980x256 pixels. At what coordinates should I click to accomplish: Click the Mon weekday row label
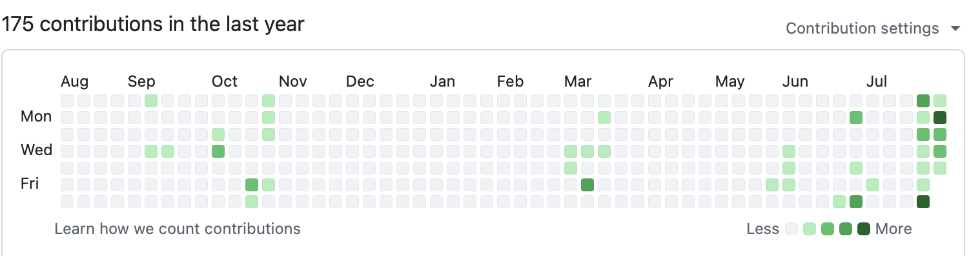[x=36, y=116]
